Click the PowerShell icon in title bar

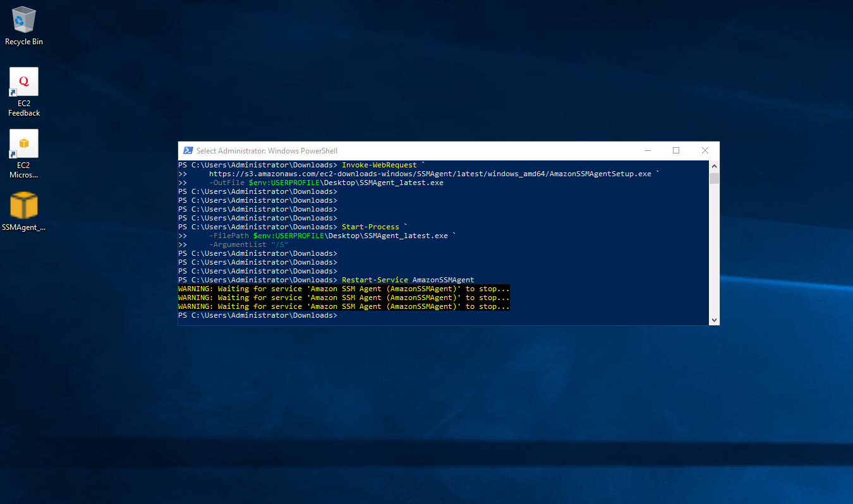pyautogui.click(x=188, y=151)
